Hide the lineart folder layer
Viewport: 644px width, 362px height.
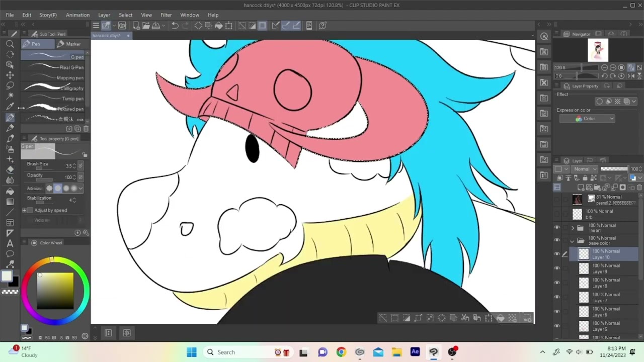tap(557, 228)
